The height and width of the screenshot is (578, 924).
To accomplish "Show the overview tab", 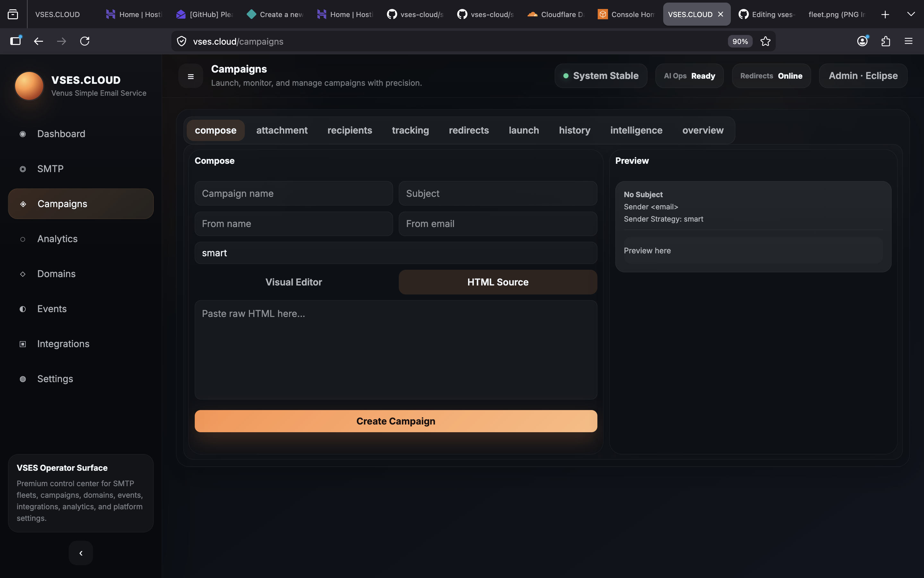I will pos(703,130).
